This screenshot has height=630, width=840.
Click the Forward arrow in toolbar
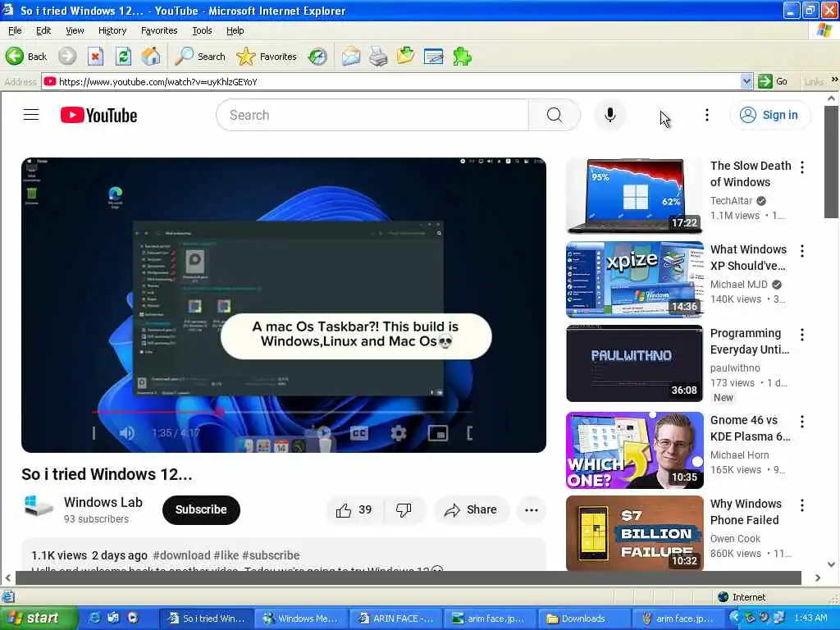click(x=67, y=57)
